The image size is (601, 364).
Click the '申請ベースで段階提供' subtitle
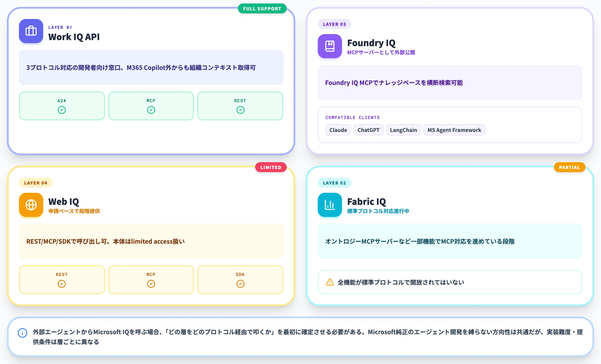click(x=74, y=211)
